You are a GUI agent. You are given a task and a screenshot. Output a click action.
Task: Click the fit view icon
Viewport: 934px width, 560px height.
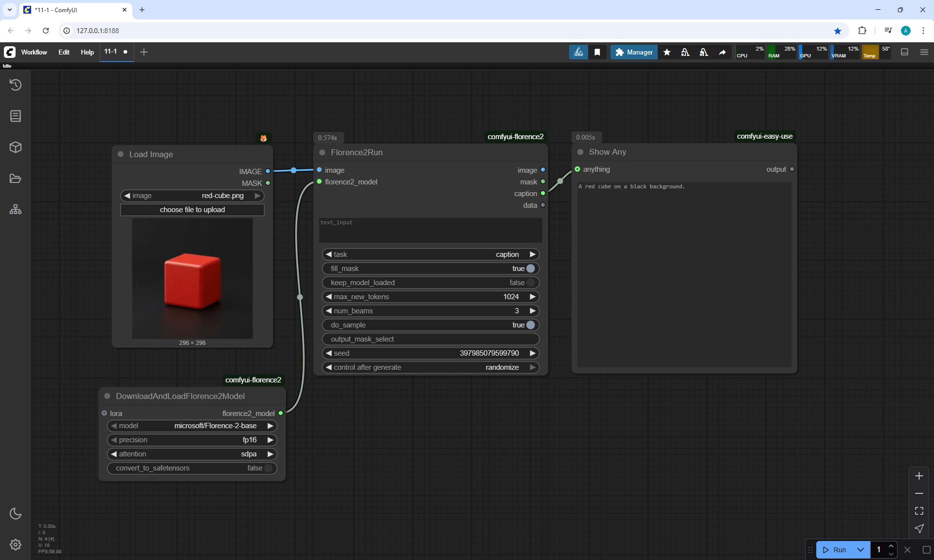[x=919, y=511]
